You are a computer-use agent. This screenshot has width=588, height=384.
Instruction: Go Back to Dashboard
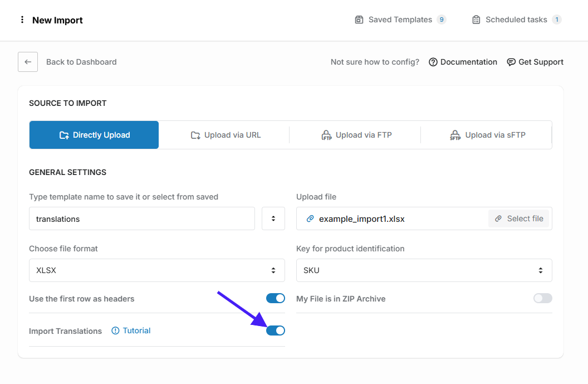(81, 62)
